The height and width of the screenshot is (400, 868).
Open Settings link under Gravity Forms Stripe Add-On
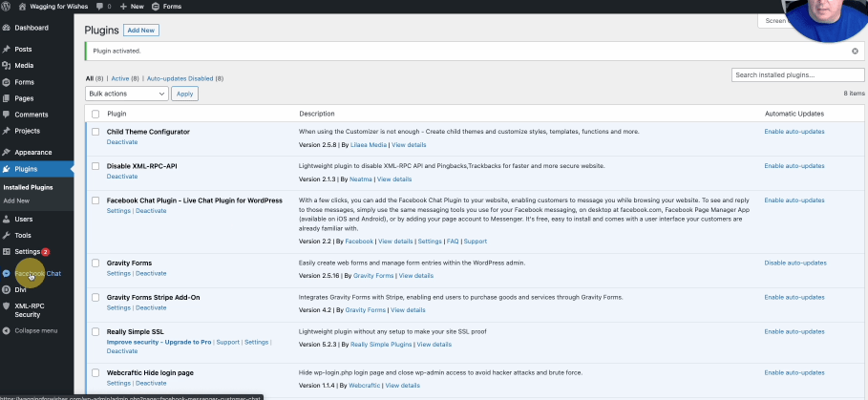click(118, 307)
